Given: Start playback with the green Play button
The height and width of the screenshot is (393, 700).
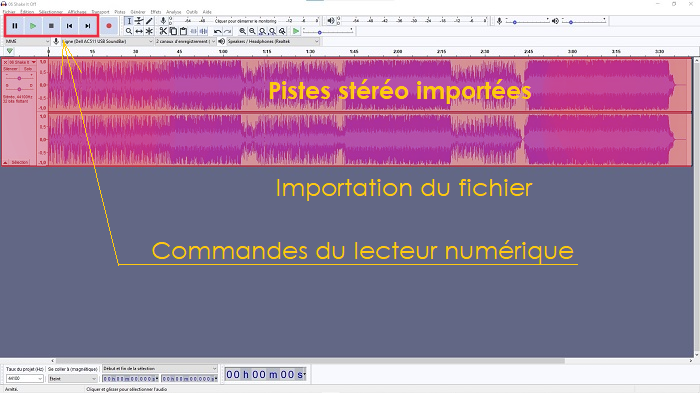Looking at the screenshot, I should pos(33,26).
